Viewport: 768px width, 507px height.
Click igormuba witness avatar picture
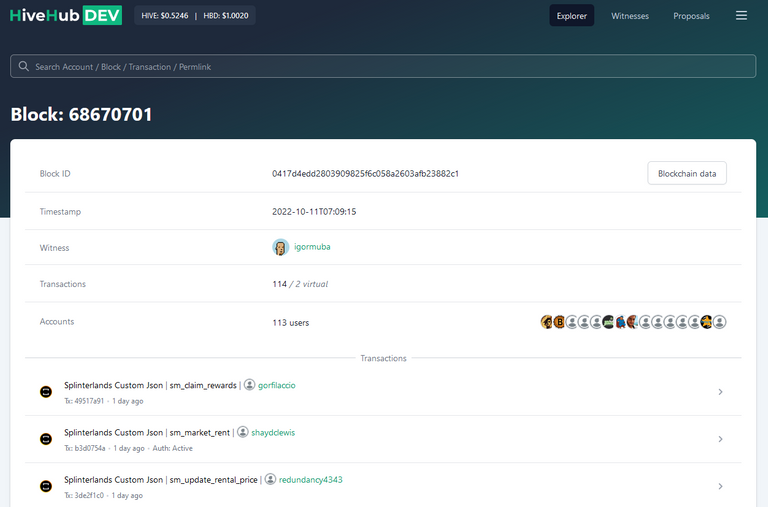click(281, 247)
